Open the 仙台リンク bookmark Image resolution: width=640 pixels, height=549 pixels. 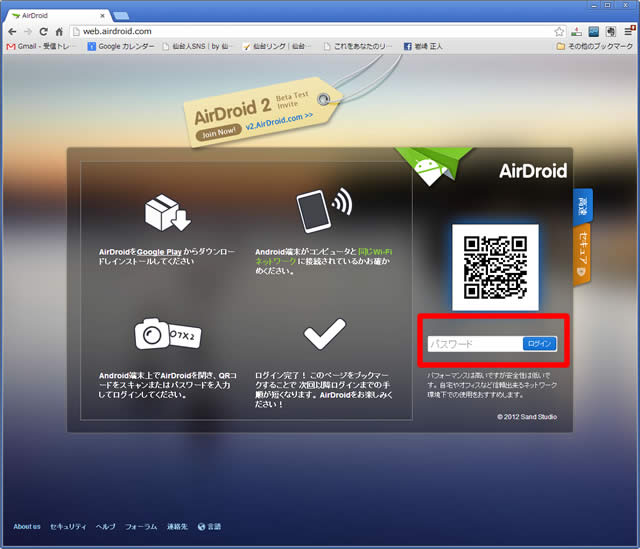(277, 46)
